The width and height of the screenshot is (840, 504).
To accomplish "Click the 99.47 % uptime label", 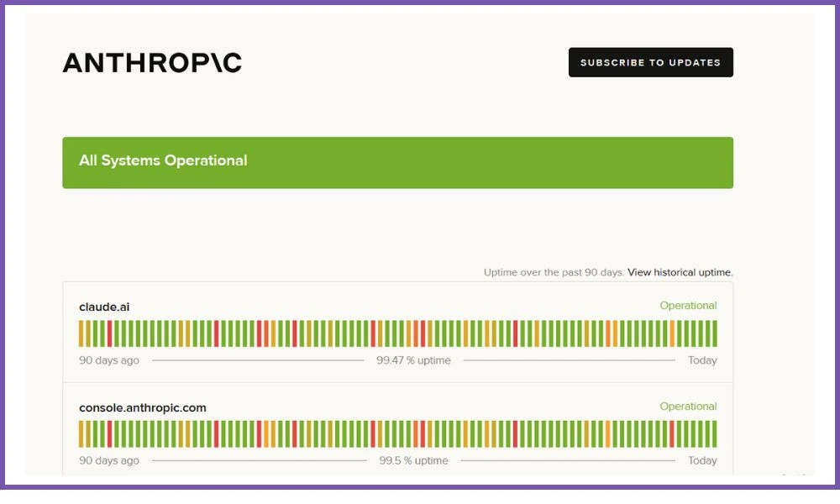I will (x=413, y=360).
